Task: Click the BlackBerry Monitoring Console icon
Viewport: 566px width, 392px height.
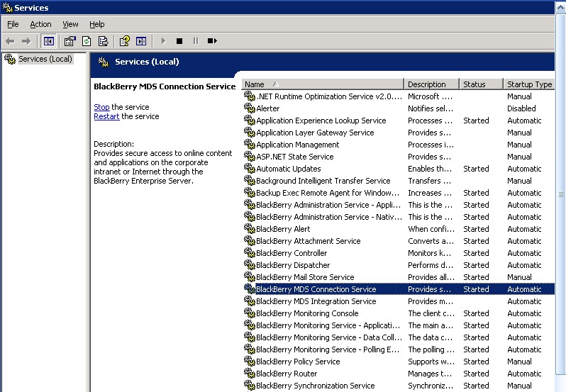Action: [x=250, y=313]
